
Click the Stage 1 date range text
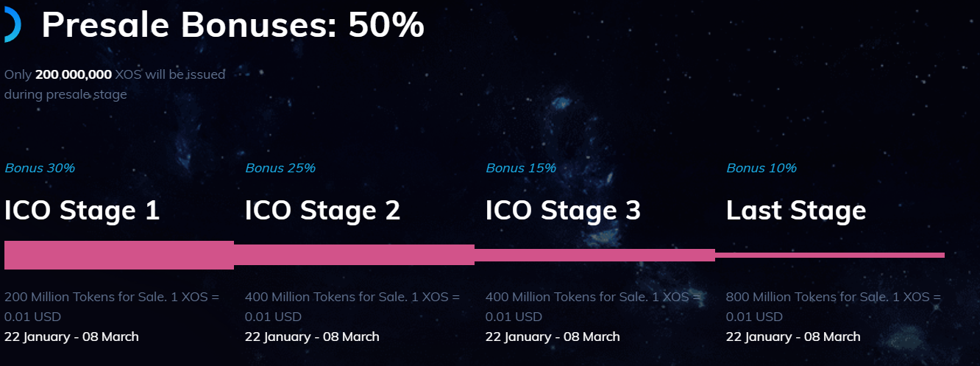click(x=71, y=337)
